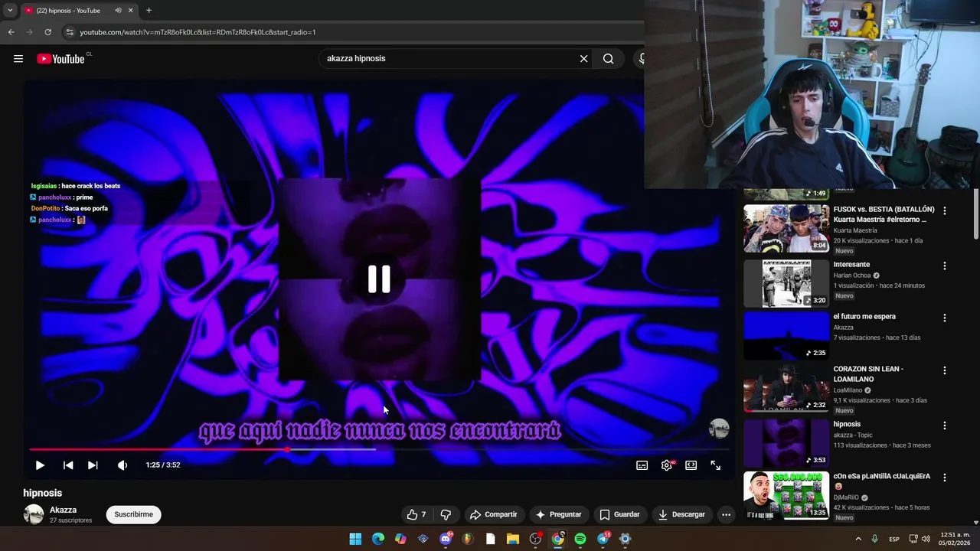Open more actions under the video
Image resolution: width=980 pixels, height=551 pixels.
[726, 514]
